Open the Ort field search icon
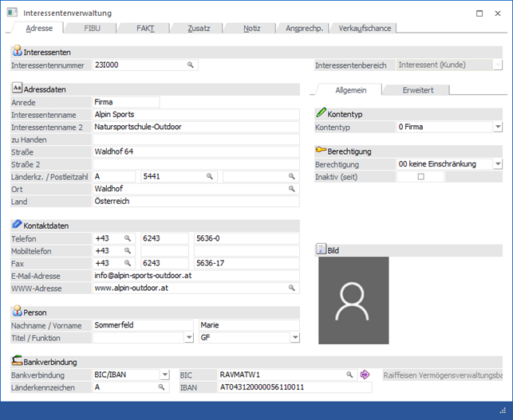Image resolution: width=513 pixels, height=420 pixels. pyautogui.click(x=291, y=189)
